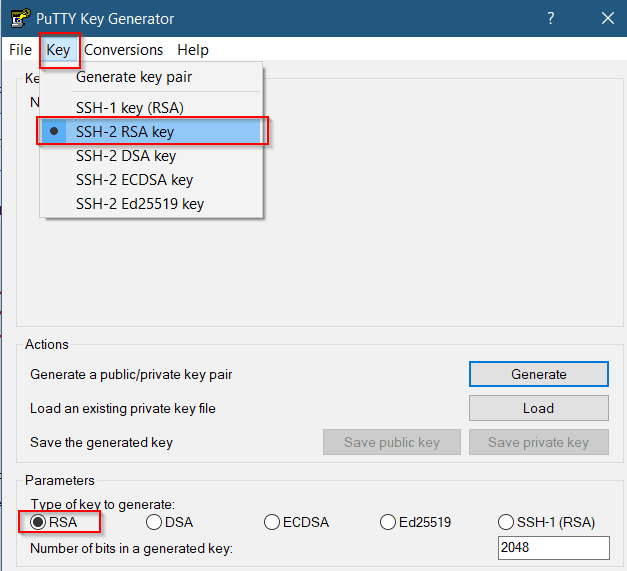The height and width of the screenshot is (571, 627).
Task: Select the Ed25519 key type radio button
Action: [415, 522]
